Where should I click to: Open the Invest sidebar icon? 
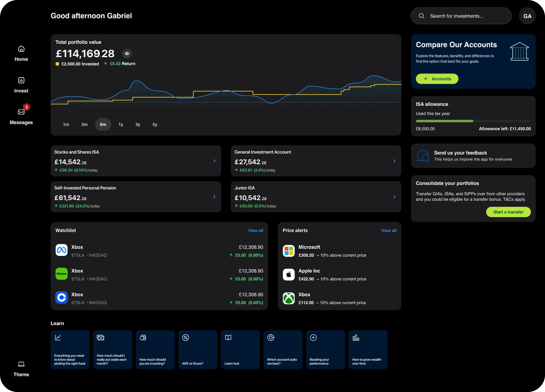[x=21, y=80]
